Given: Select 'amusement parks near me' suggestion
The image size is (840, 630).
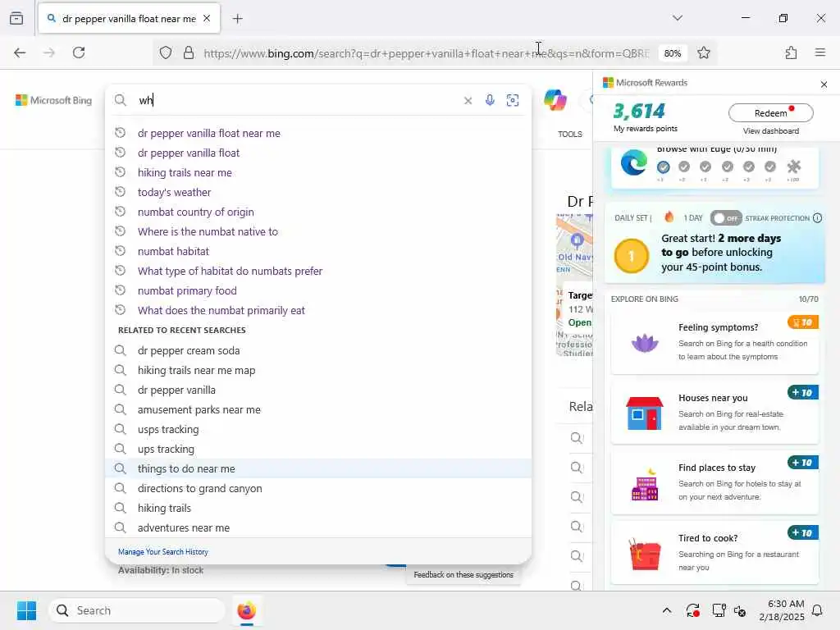Looking at the screenshot, I should 318,410.
